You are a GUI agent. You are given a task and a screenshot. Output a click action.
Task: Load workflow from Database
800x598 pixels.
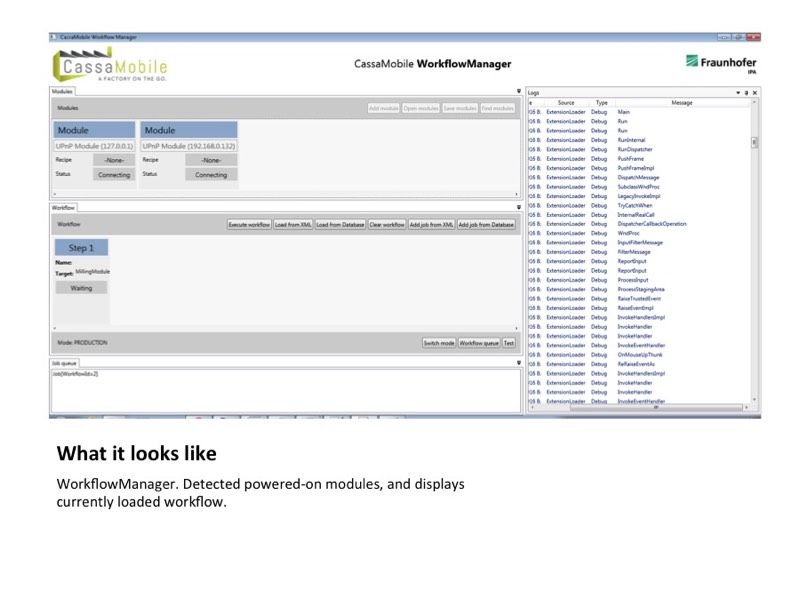tap(340, 225)
